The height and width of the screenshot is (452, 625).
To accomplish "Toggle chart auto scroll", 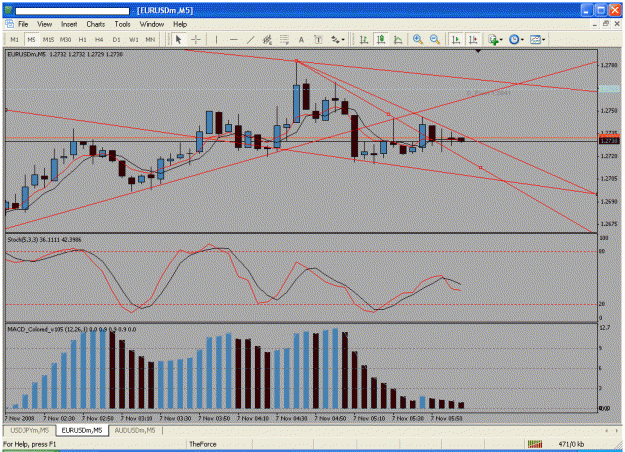I will [456, 39].
